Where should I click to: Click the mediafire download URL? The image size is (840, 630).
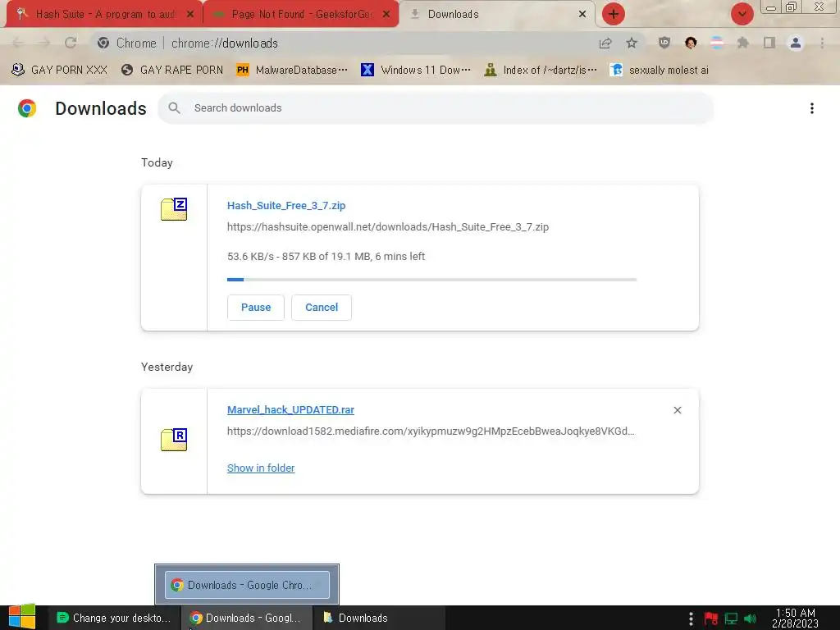coord(431,431)
